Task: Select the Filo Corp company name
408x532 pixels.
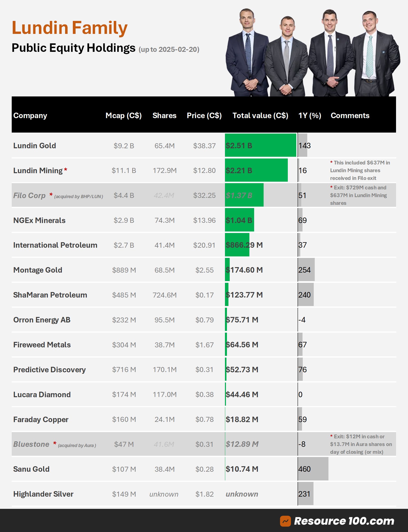Action: (29, 195)
